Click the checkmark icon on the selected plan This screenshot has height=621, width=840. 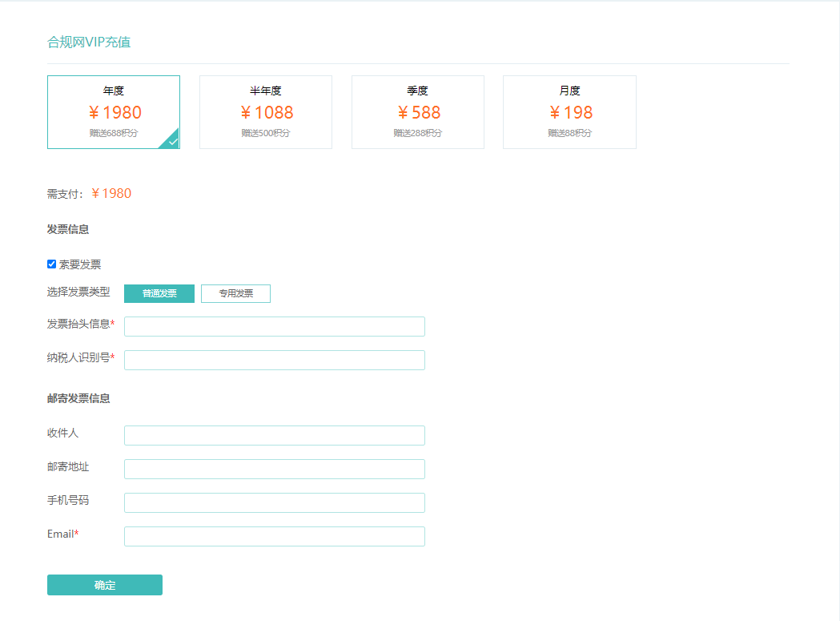click(x=173, y=142)
